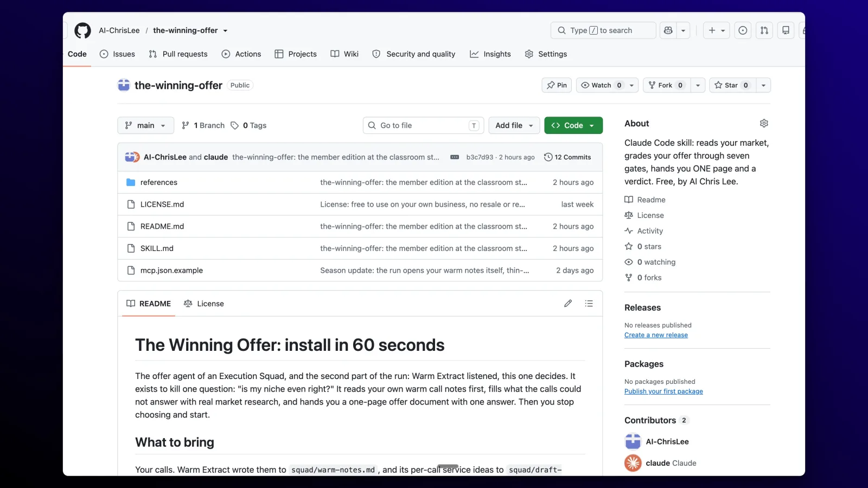868x488 pixels.
Task: Open the Readme link in About
Action: (x=645, y=200)
